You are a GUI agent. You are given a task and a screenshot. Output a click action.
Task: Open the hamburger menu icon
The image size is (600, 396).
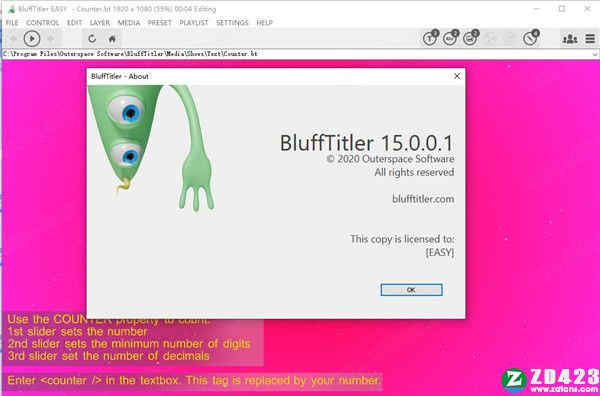[590, 39]
